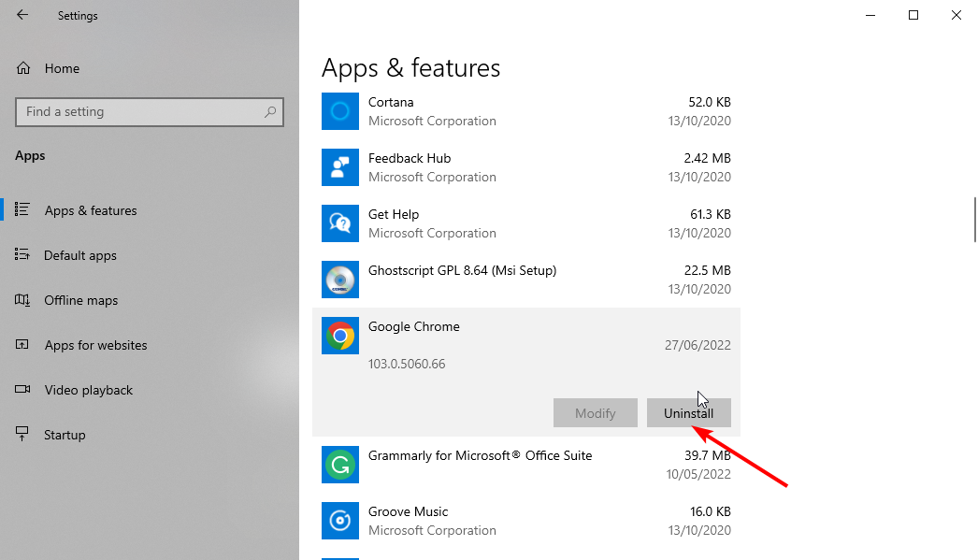Click the Offline maps map icon

[x=22, y=300]
